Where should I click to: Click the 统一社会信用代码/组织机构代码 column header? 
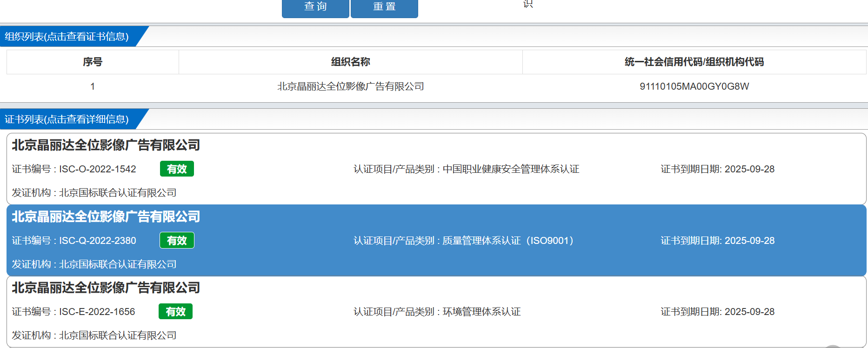click(694, 62)
